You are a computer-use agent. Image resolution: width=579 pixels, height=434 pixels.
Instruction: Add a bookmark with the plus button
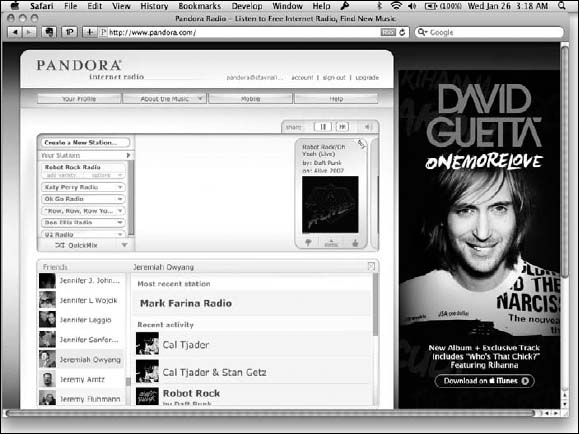(x=89, y=33)
